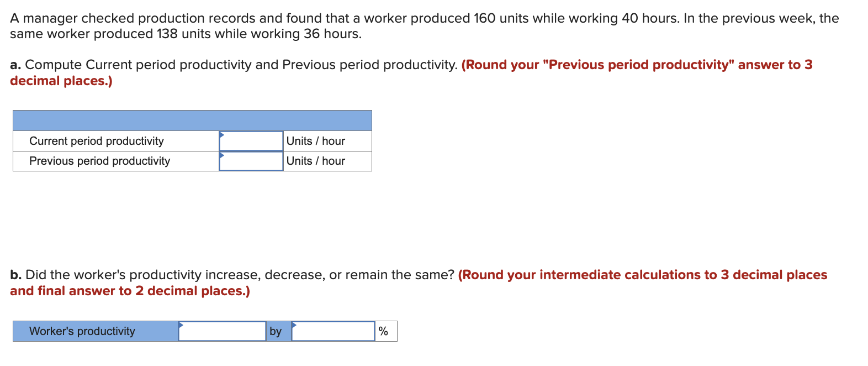The width and height of the screenshot is (868, 366).
Task: Select the Current period productivity input field
Action: point(251,140)
